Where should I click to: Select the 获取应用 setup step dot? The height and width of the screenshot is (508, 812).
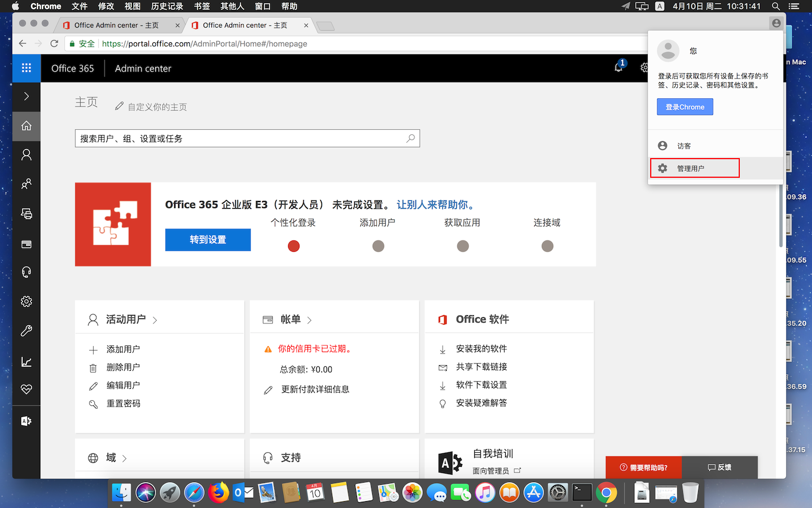point(463,246)
